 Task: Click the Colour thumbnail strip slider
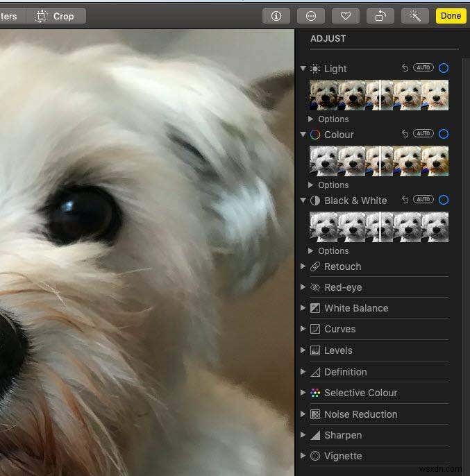[379, 161]
